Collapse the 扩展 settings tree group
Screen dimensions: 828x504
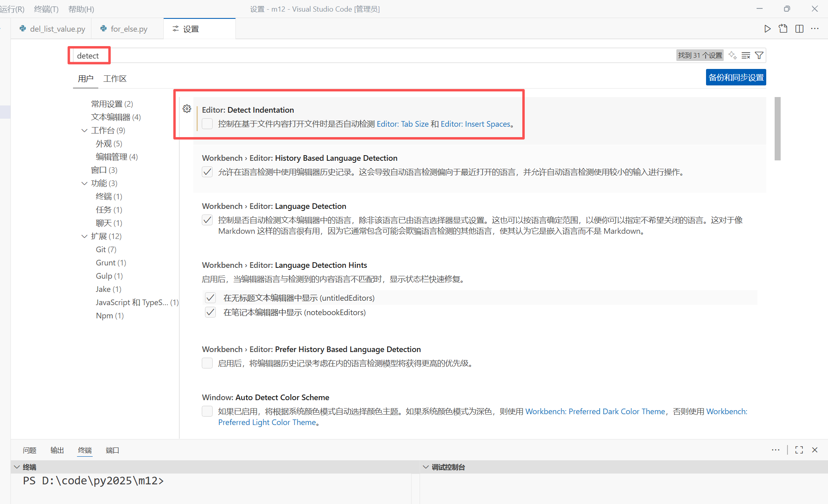pos(84,236)
